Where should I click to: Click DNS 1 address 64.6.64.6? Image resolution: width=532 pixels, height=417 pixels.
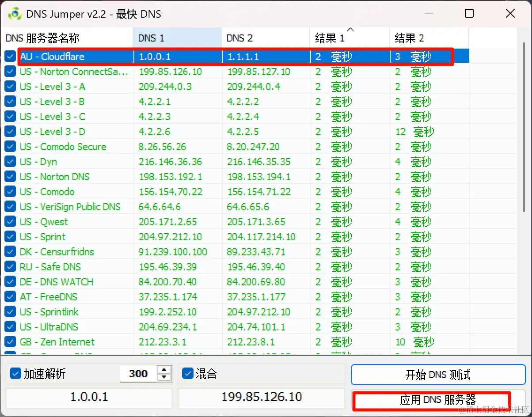(160, 207)
